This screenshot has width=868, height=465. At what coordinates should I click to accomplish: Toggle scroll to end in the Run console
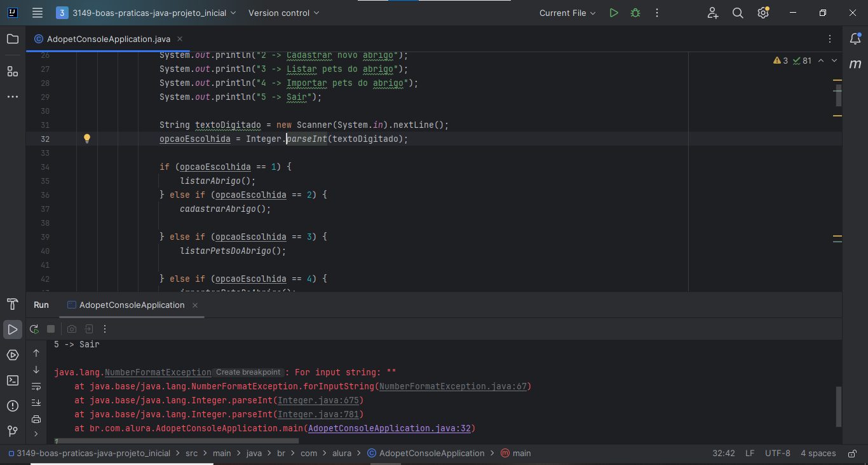pyautogui.click(x=36, y=403)
